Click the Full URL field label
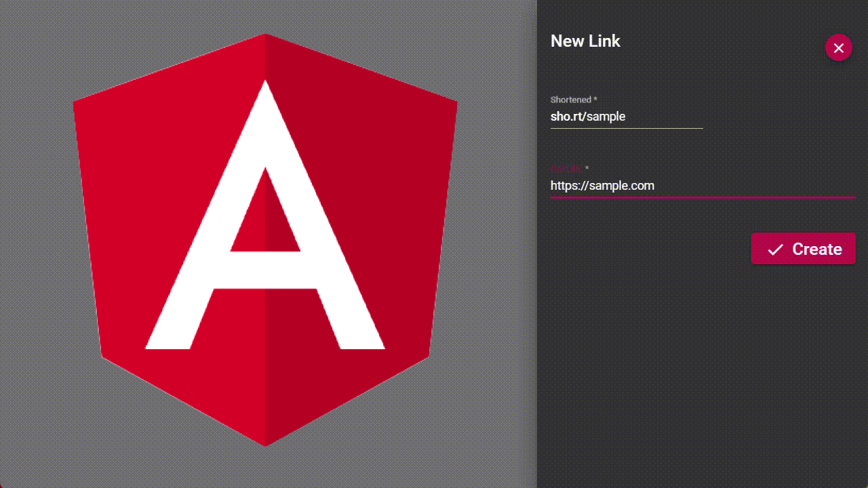 (x=566, y=168)
